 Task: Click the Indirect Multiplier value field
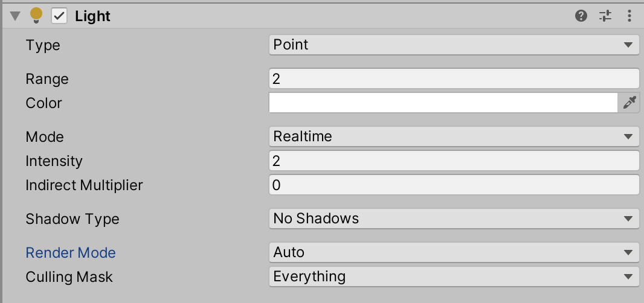tap(454, 185)
